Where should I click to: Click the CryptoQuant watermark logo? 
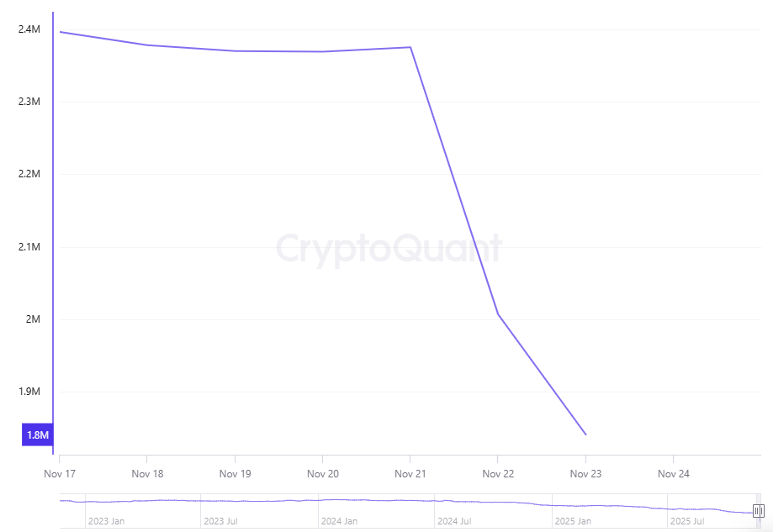pyautogui.click(x=389, y=250)
